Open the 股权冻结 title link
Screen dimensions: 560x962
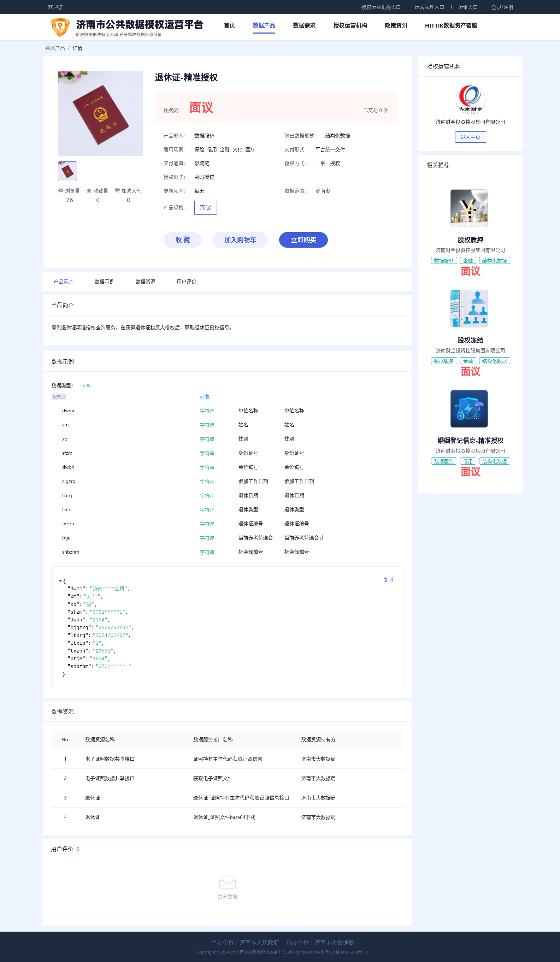click(470, 340)
